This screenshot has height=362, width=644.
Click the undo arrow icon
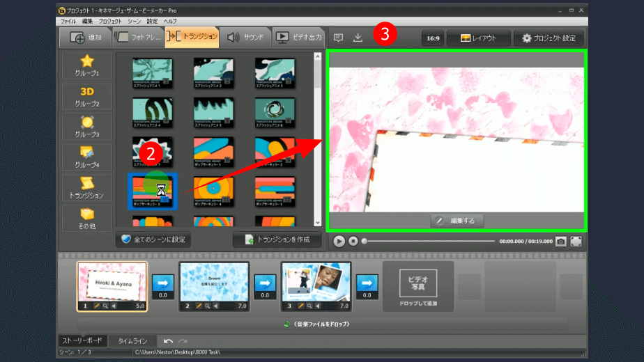point(168,341)
